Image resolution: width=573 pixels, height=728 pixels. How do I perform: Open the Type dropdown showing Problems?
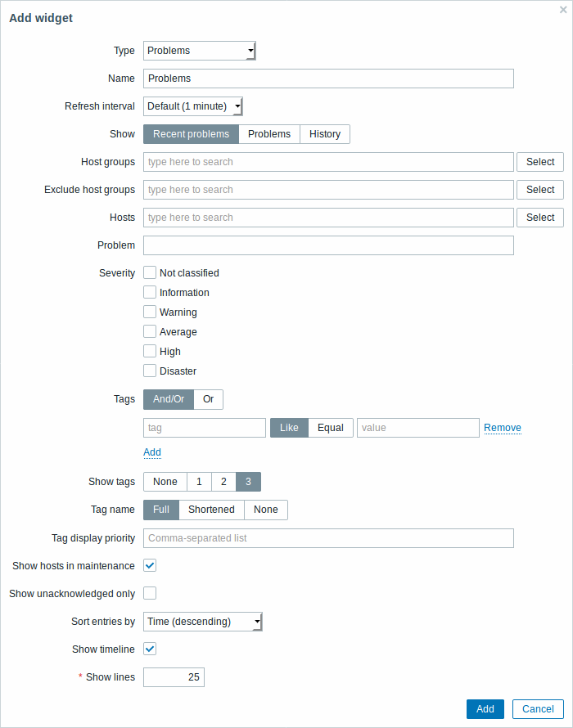tap(200, 51)
